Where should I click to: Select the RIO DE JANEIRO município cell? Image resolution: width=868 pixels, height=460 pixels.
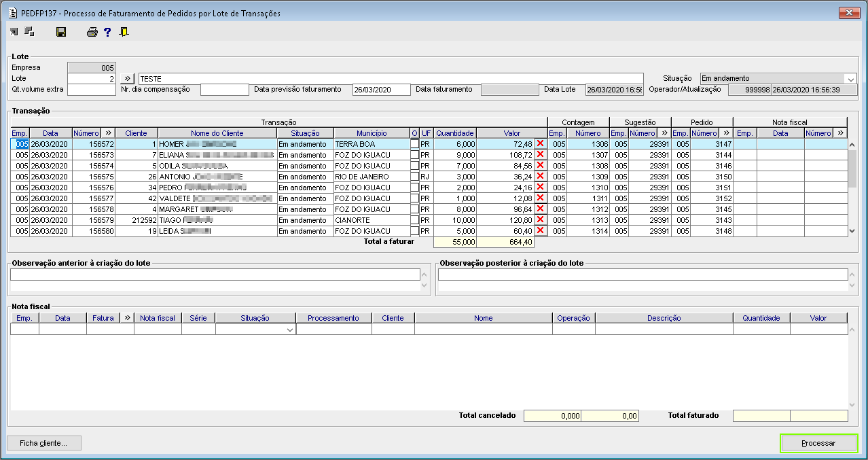[372, 177]
